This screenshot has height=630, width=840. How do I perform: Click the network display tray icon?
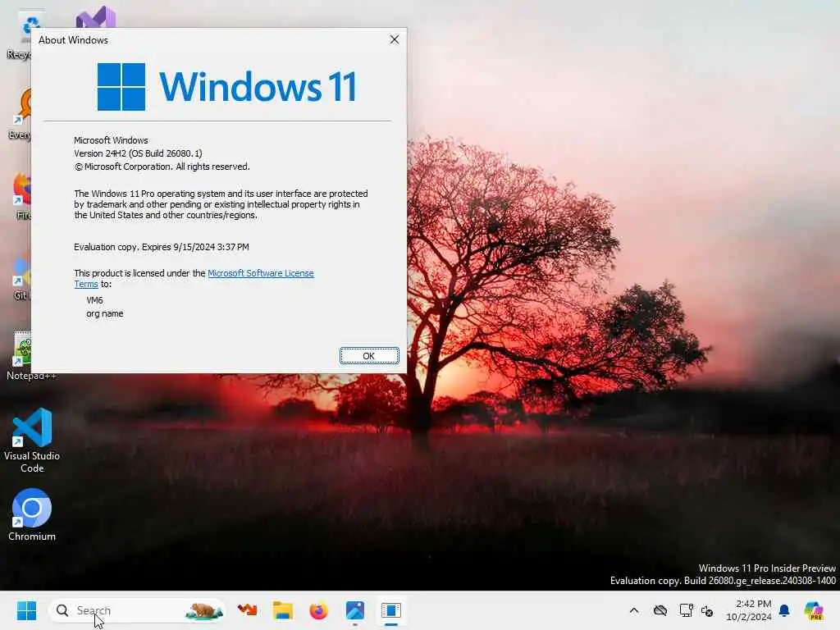coord(686,610)
